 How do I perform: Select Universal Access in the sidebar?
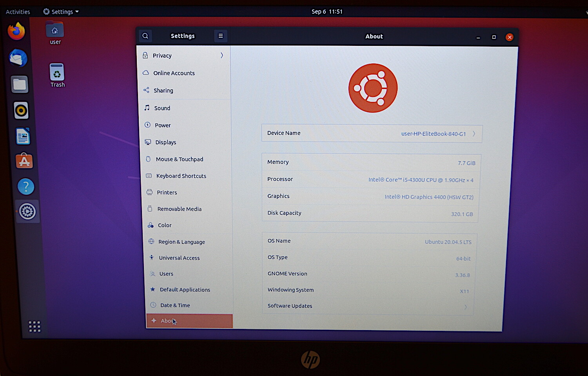click(189, 258)
